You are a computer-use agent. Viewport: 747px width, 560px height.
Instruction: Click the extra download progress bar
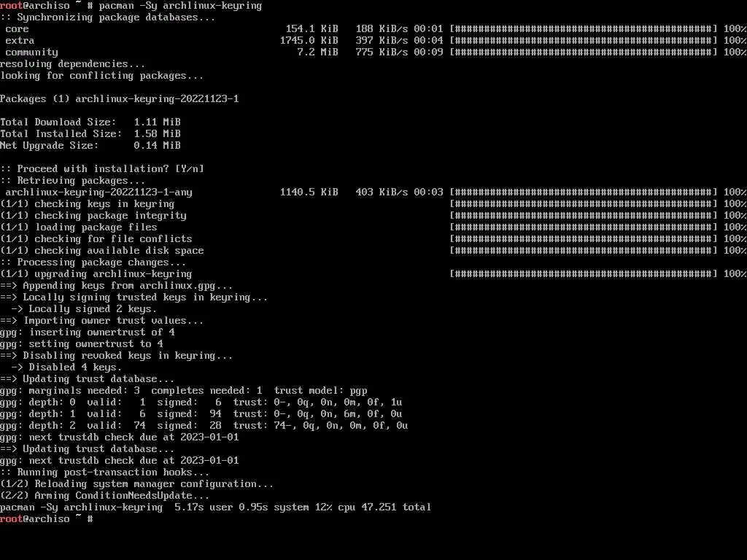point(584,41)
